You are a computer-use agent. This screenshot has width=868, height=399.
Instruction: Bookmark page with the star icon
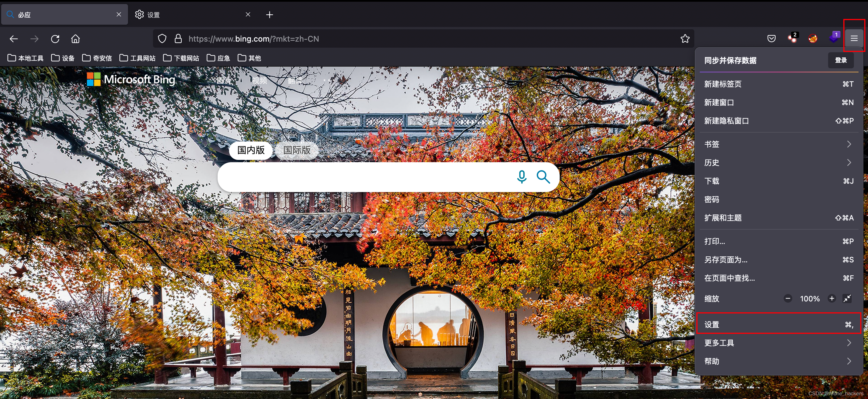click(685, 39)
